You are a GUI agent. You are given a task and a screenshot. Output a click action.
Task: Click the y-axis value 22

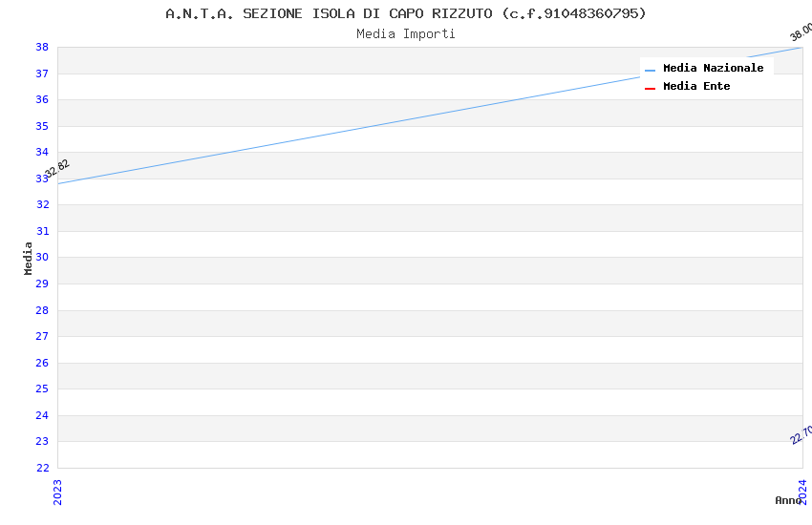pyautogui.click(x=42, y=468)
